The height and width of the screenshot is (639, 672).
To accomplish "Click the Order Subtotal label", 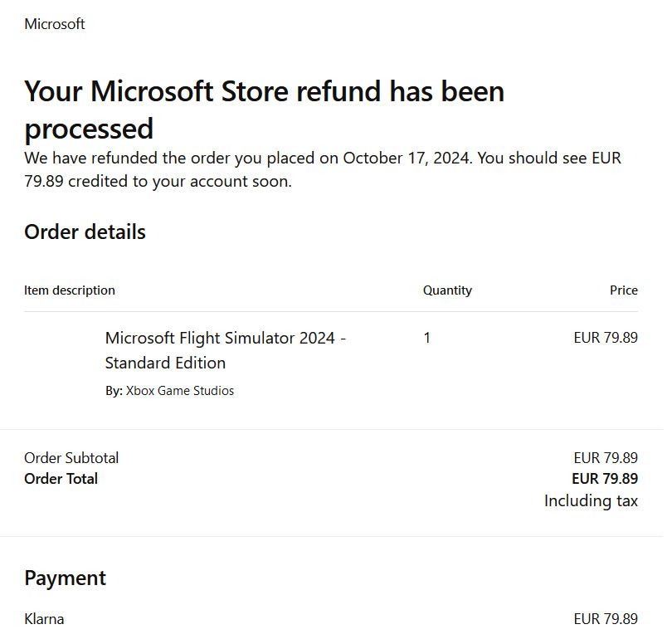I will tap(71, 458).
